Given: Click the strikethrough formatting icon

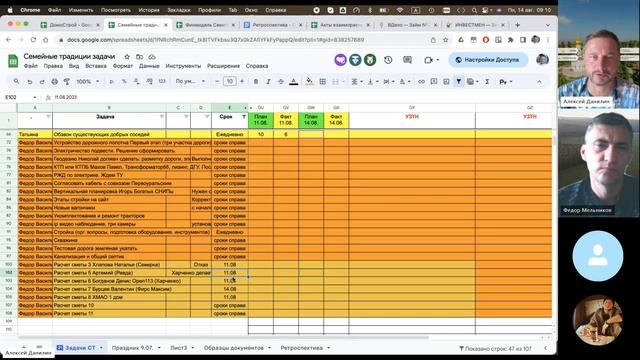Looking at the screenshot, I should (x=281, y=82).
